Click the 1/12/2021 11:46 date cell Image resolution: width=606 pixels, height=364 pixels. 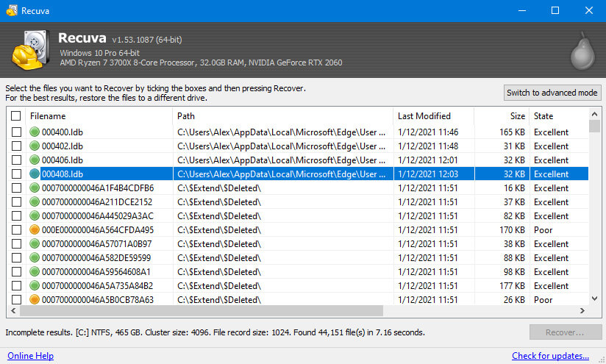(428, 132)
